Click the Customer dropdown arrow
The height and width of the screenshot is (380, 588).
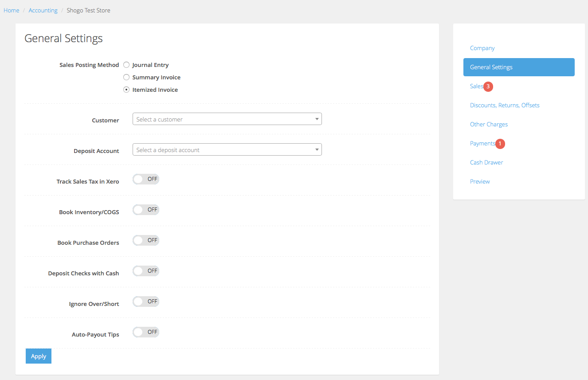pos(317,119)
